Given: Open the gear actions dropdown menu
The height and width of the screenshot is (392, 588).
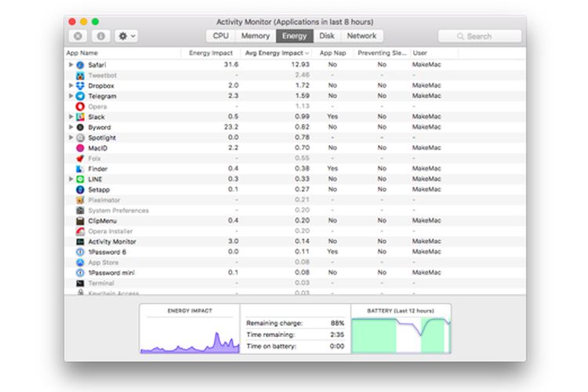Looking at the screenshot, I should 127,36.
